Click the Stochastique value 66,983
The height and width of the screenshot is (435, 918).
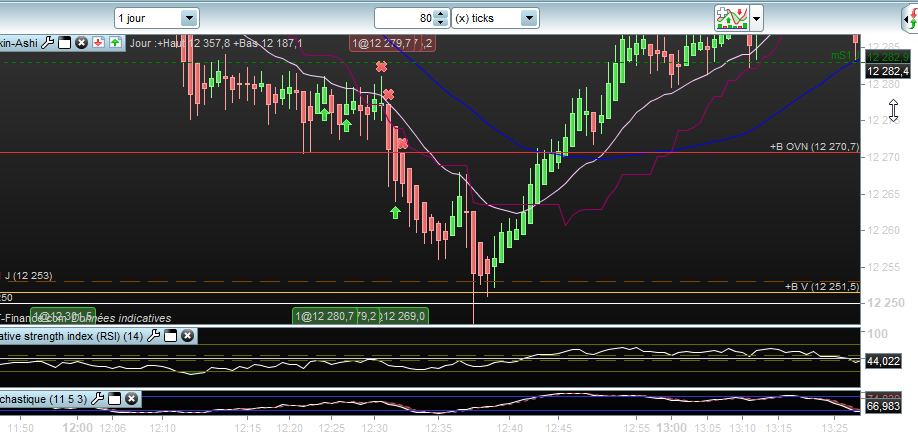(883, 406)
